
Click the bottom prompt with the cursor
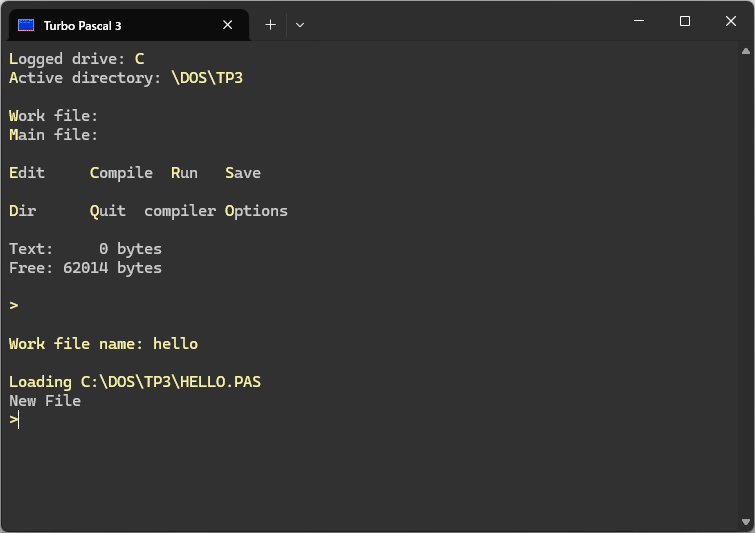click(x=14, y=420)
